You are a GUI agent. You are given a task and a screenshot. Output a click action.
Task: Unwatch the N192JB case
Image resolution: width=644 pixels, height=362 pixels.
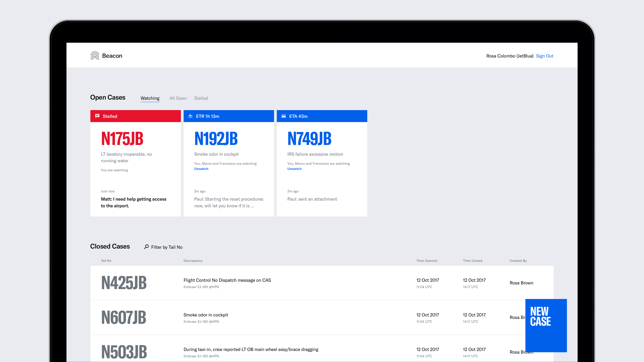coord(201,169)
